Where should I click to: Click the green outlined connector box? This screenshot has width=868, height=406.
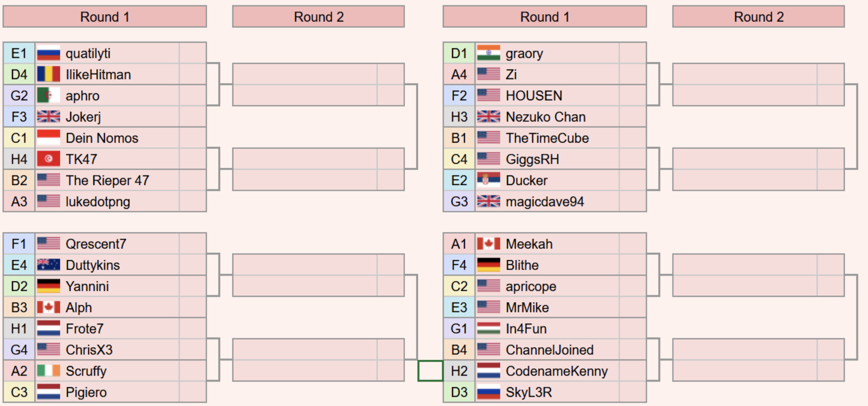tap(430, 371)
